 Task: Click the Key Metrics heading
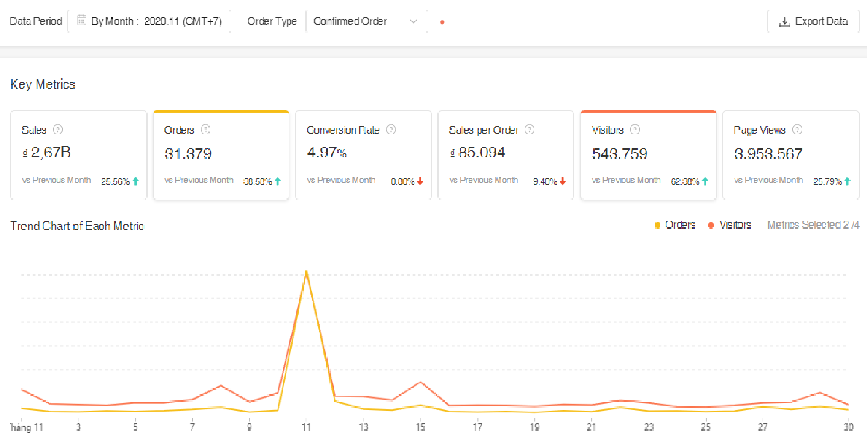coord(43,84)
